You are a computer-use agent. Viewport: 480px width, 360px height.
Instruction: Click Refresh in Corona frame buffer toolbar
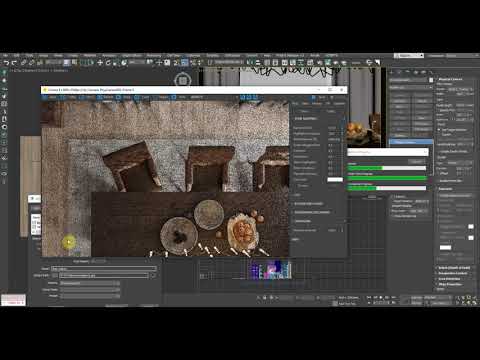(x=105, y=97)
